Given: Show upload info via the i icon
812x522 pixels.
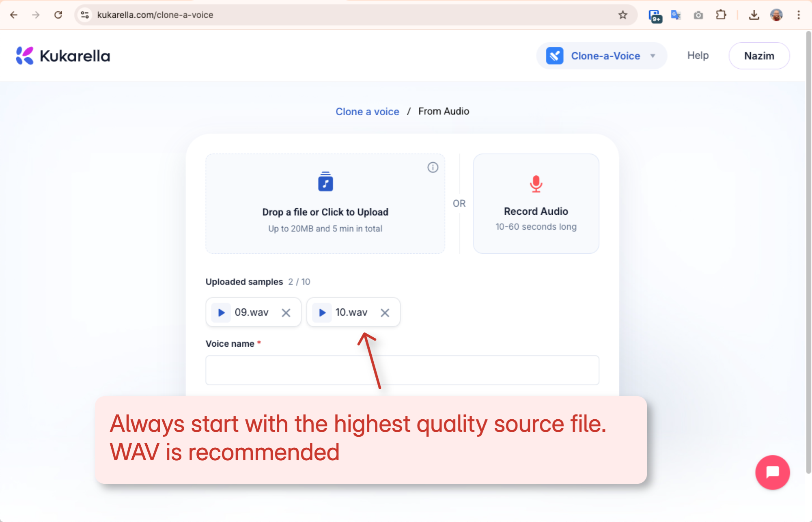Looking at the screenshot, I should pos(433,167).
